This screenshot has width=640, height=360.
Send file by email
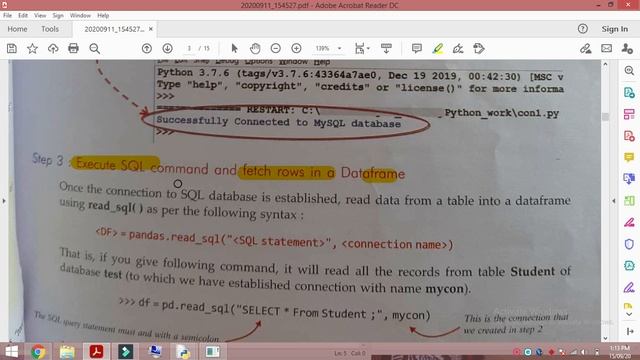click(607, 49)
